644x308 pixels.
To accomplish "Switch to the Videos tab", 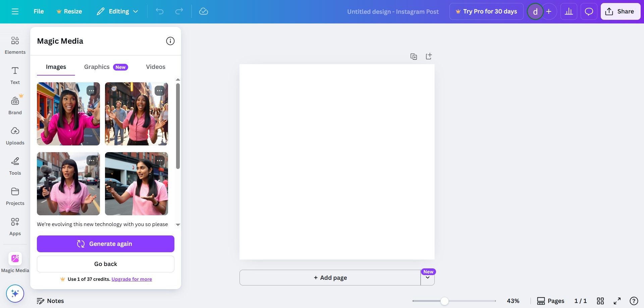I will pos(156,67).
